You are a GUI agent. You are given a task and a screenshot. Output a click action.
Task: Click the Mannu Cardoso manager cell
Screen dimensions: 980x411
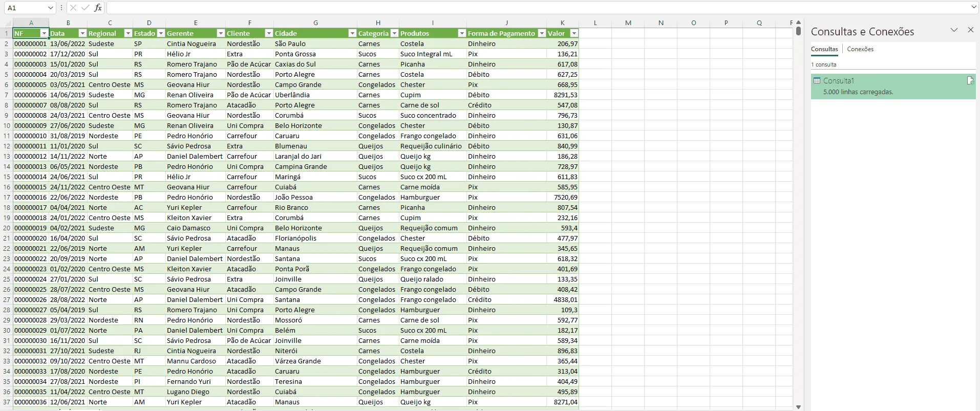tap(196, 361)
